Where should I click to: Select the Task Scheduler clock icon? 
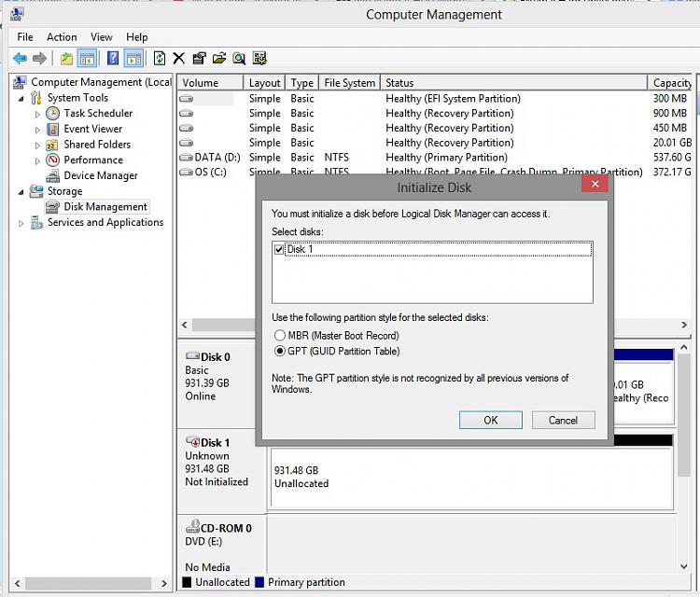pyautogui.click(x=52, y=113)
